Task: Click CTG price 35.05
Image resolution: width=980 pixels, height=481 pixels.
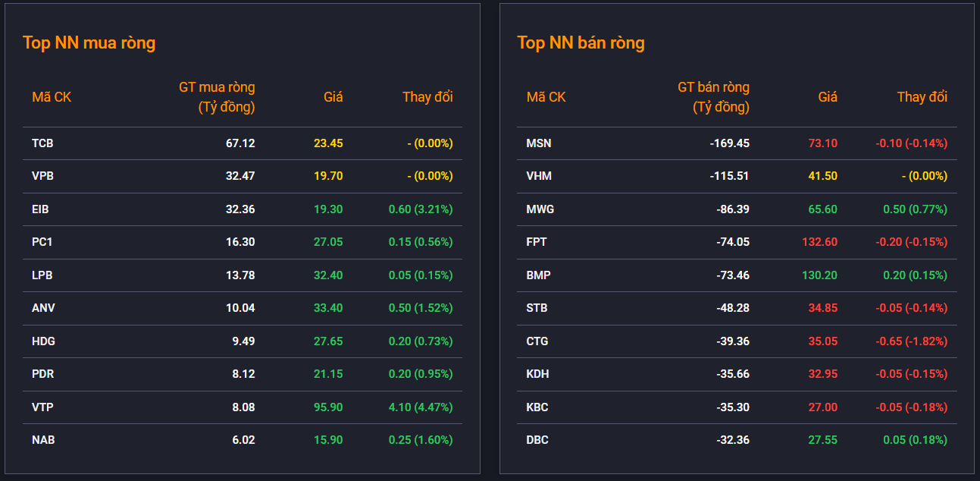Action: 822,341
